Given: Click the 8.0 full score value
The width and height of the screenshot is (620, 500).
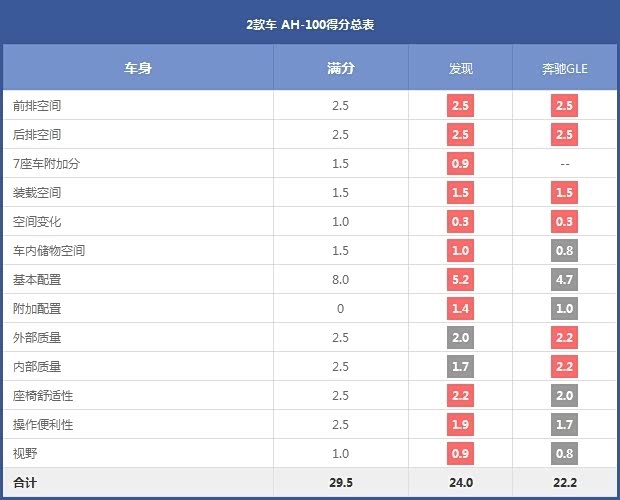Looking at the screenshot, I should coord(340,280).
